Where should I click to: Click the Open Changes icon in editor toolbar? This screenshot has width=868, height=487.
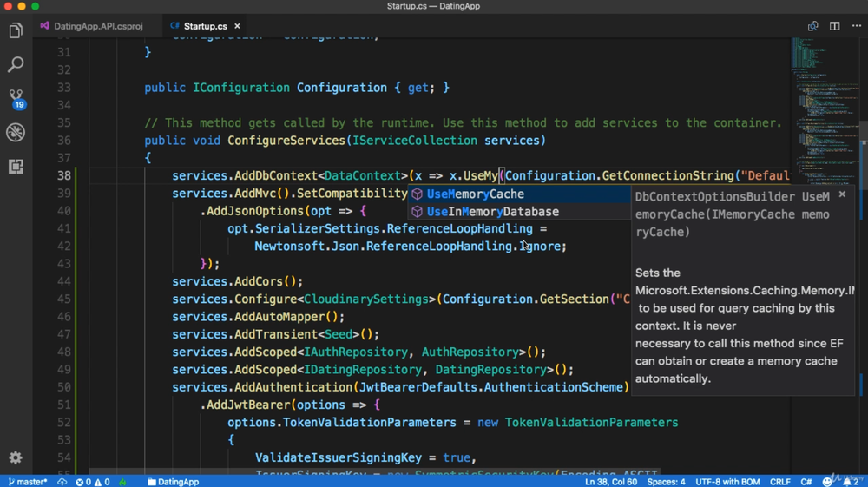812,26
